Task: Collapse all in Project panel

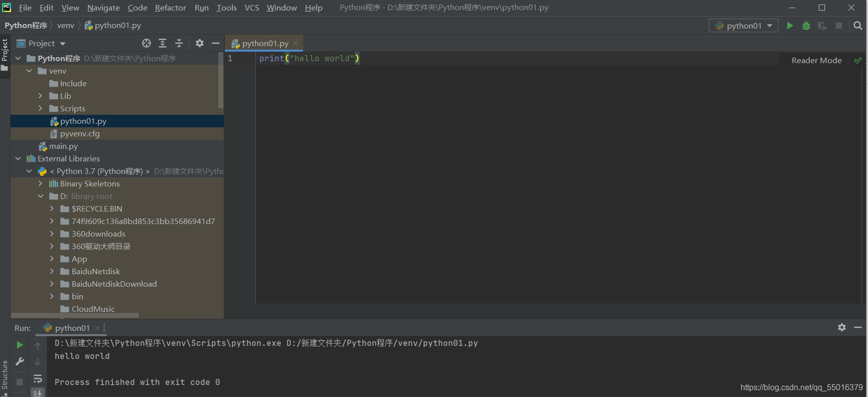Action: click(179, 43)
